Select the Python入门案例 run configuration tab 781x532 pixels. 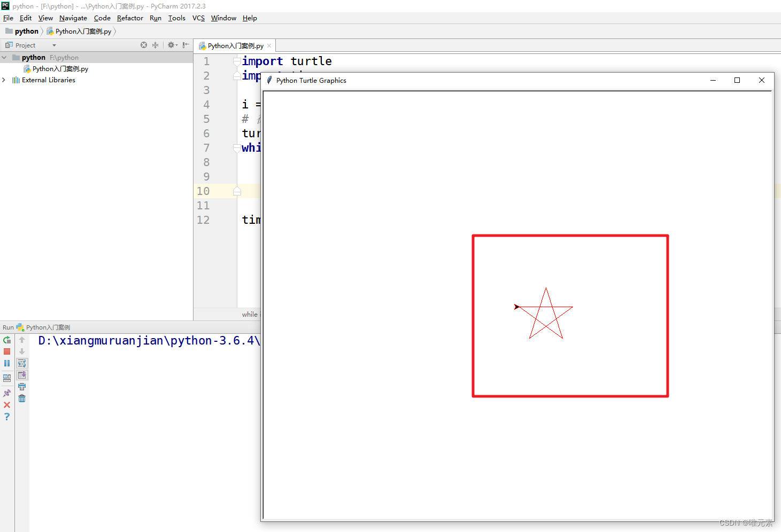43,327
